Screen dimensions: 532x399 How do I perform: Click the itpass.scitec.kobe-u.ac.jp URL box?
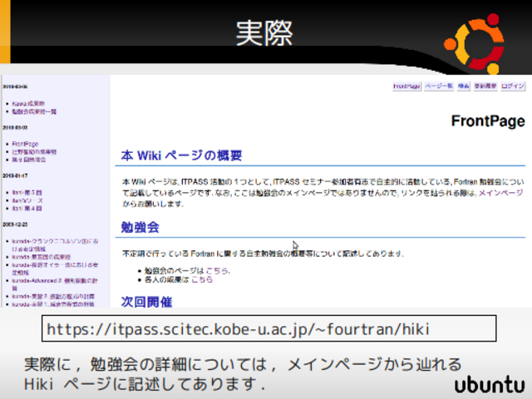point(268,330)
